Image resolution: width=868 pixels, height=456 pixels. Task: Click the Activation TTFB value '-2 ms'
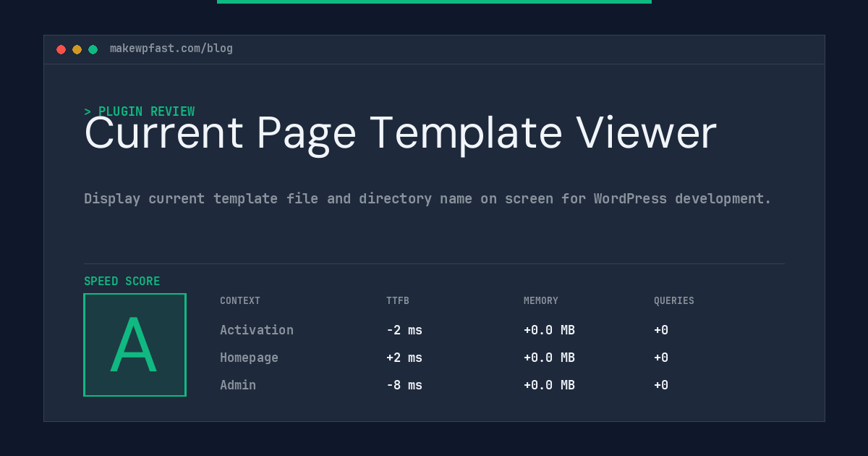point(404,330)
